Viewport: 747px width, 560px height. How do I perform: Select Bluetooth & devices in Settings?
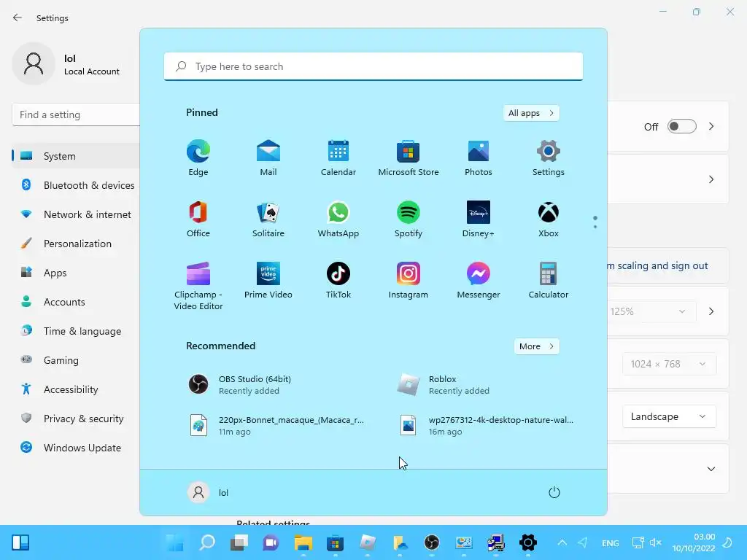[x=76, y=185]
